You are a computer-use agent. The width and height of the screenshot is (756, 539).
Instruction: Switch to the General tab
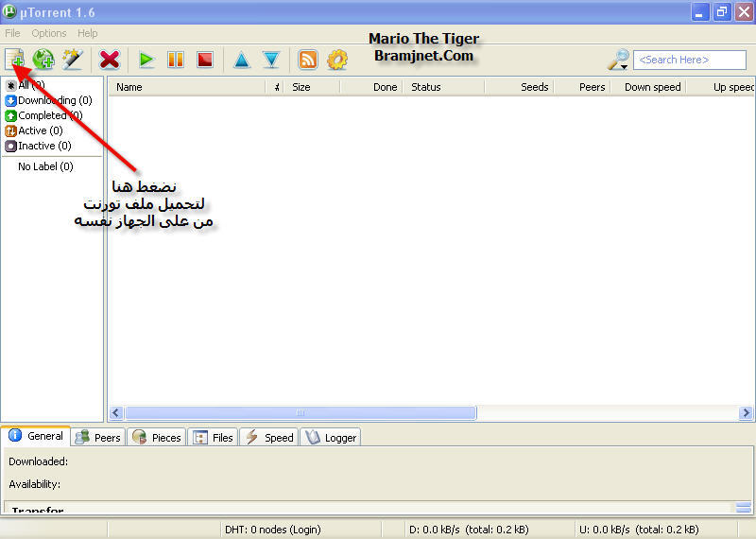click(x=36, y=436)
